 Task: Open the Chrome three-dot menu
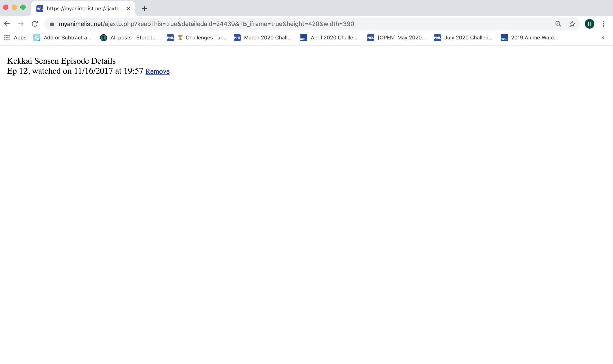click(603, 24)
